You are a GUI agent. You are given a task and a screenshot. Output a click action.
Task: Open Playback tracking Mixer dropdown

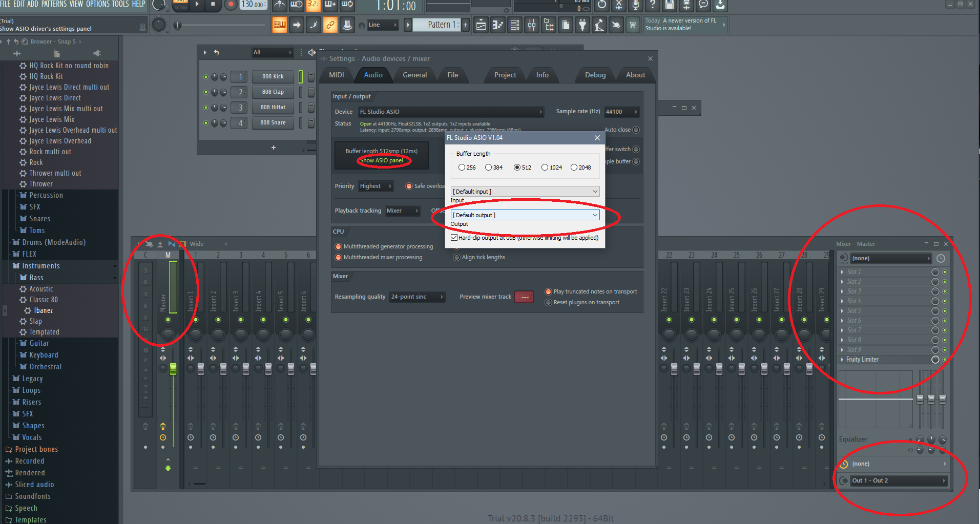pyautogui.click(x=402, y=211)
